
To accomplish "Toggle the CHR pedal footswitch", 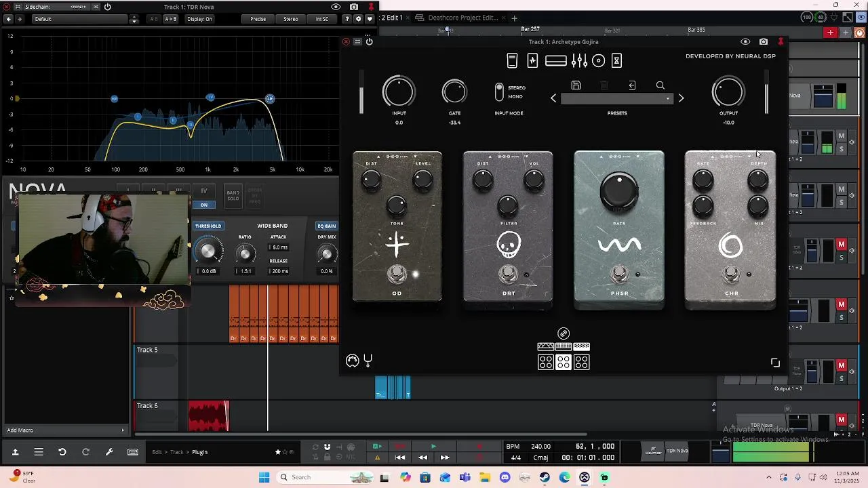I will tap(730, 274).
